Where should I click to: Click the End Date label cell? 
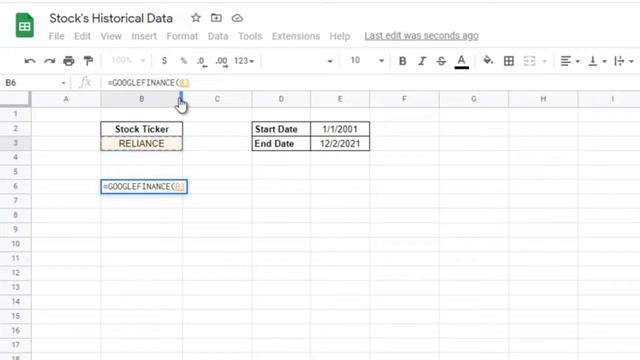coord(281,144)
